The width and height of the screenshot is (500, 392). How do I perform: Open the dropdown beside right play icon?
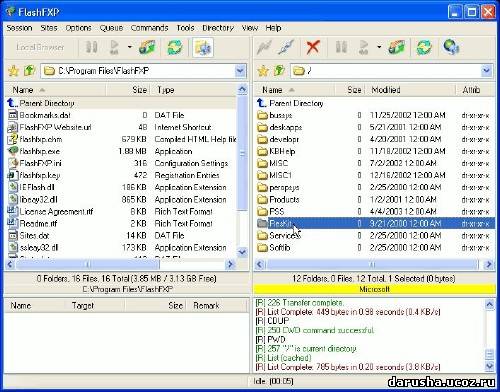[379, 47]
